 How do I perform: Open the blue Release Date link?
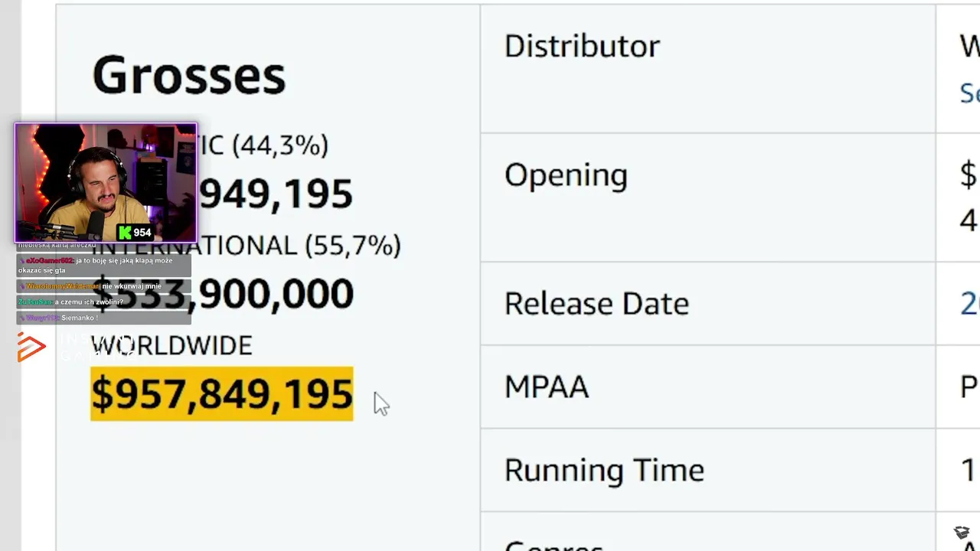[969, 304]
